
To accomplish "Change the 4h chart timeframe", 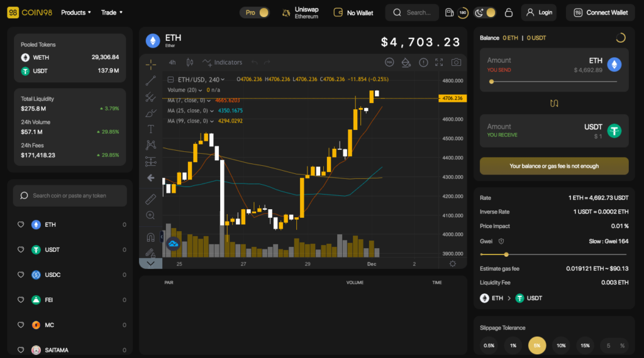I will point(172,62).
